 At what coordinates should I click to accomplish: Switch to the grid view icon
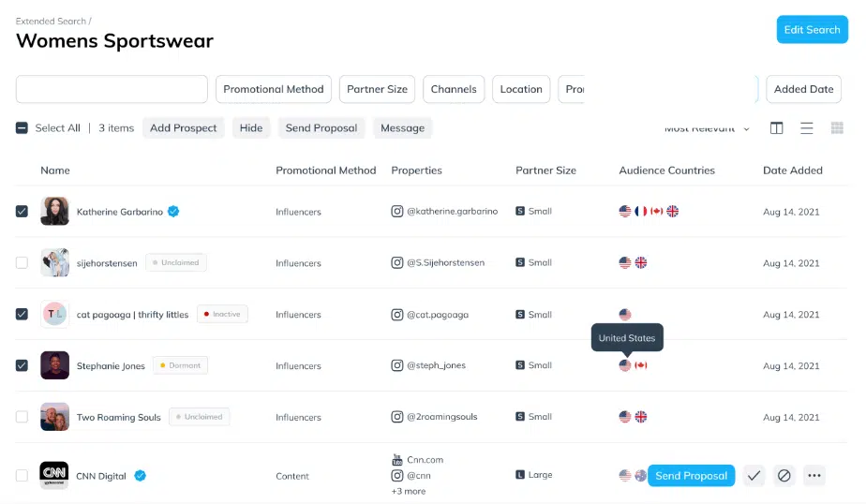[837, 128]
